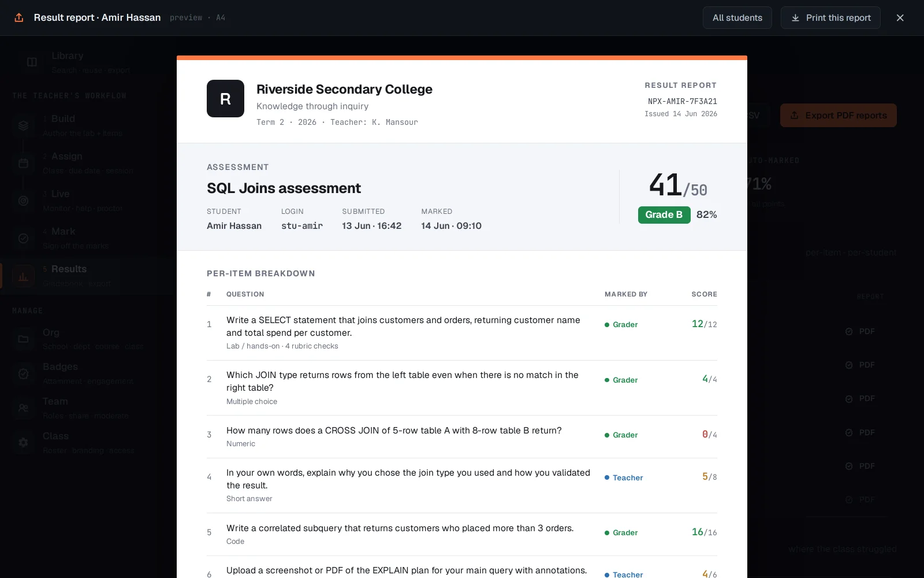Click the Org folder icon
924x578 pixels.
tap(23, 339)
